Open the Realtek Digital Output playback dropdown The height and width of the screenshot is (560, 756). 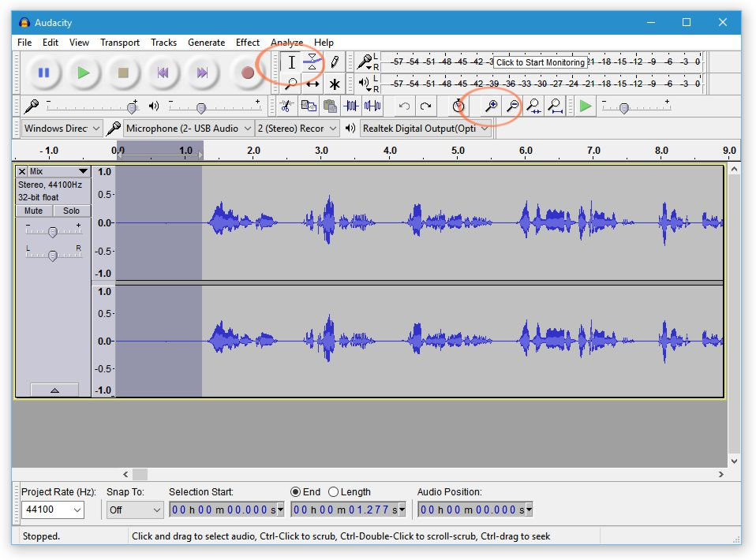click(x=425, y=129)
